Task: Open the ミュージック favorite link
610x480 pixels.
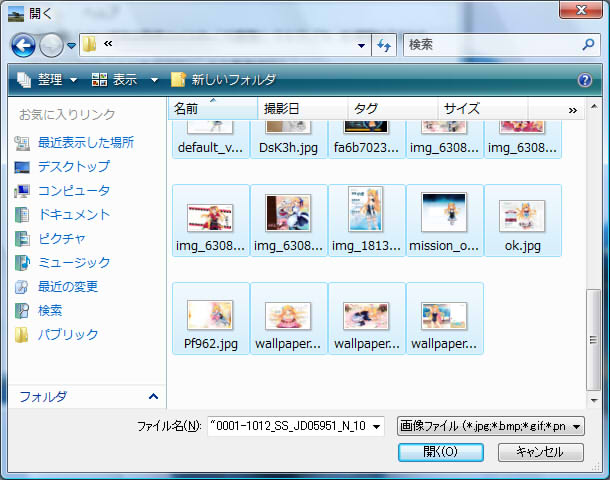Action: [74, 263]
